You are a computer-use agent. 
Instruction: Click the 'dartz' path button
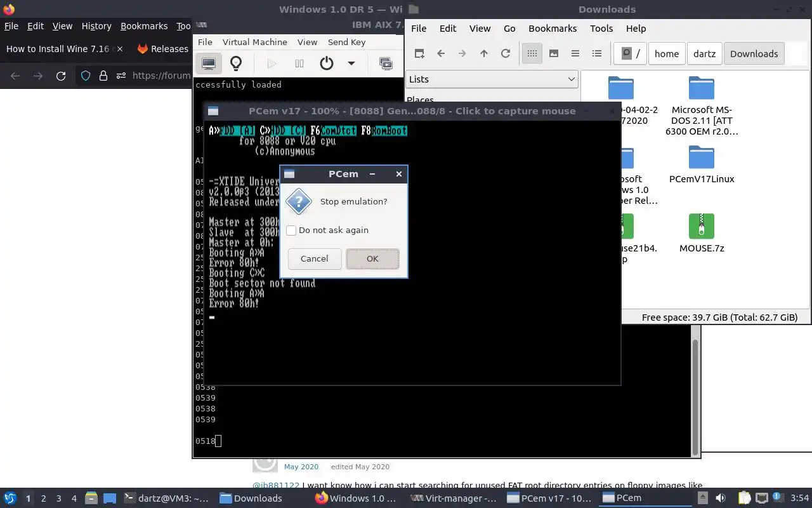704,54
